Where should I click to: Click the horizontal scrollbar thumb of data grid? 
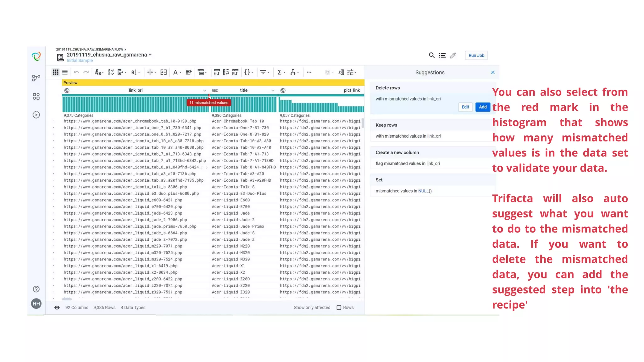[x=67, y=299]
